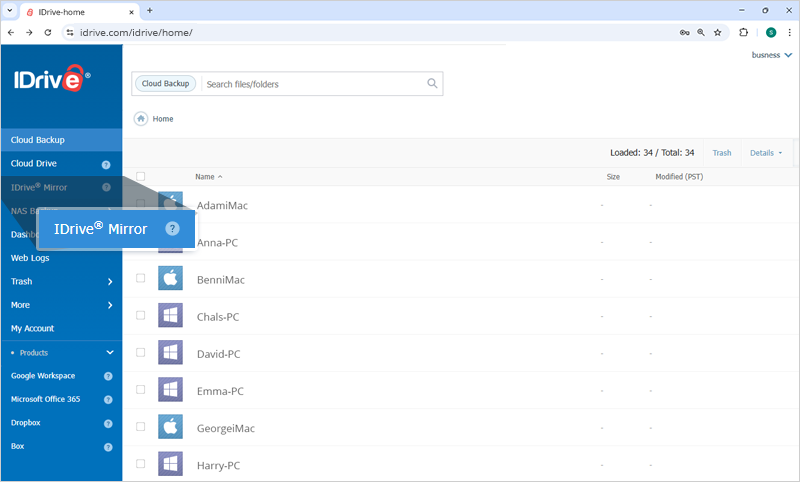Collapse the Products section chevron
The width and height of the screenshot is (800, 482).
(110, 352)
